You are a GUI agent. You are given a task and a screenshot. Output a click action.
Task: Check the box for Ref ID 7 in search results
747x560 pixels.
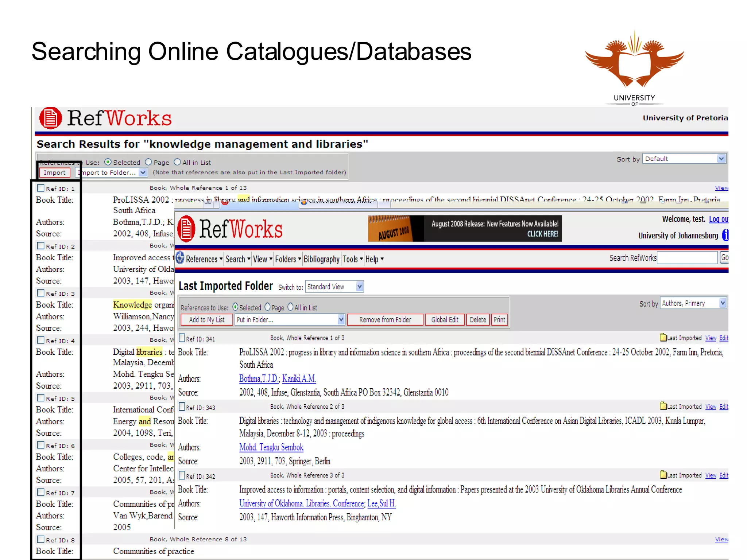pos(41,492)
